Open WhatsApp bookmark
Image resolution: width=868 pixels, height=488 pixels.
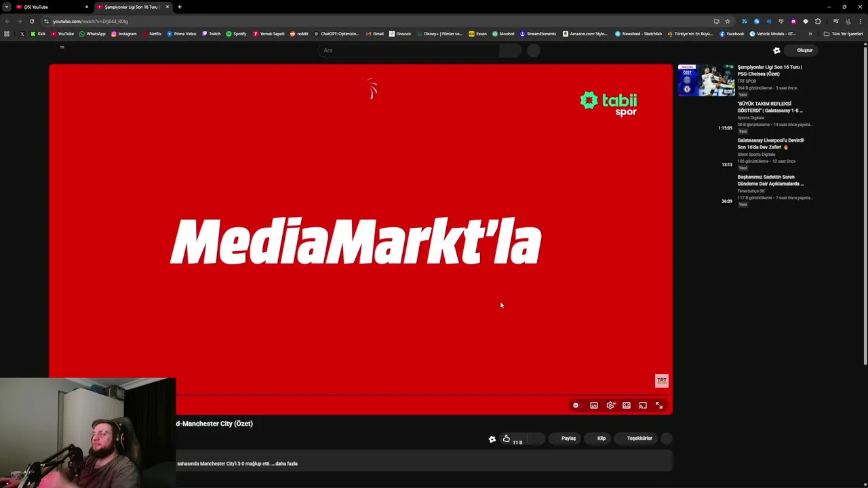[92, 34]
